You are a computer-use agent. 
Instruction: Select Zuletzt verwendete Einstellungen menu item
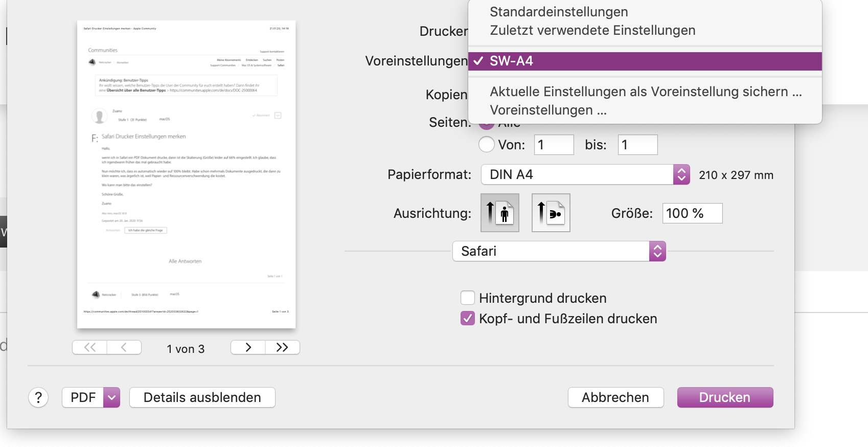[x=592, y=30]
